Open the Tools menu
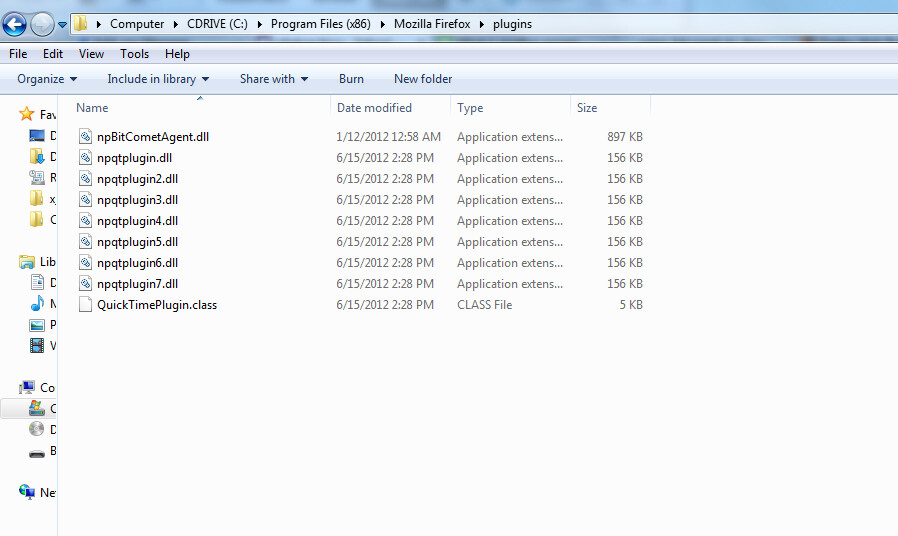Screen dimensions: 898x536 coord(134,54)
